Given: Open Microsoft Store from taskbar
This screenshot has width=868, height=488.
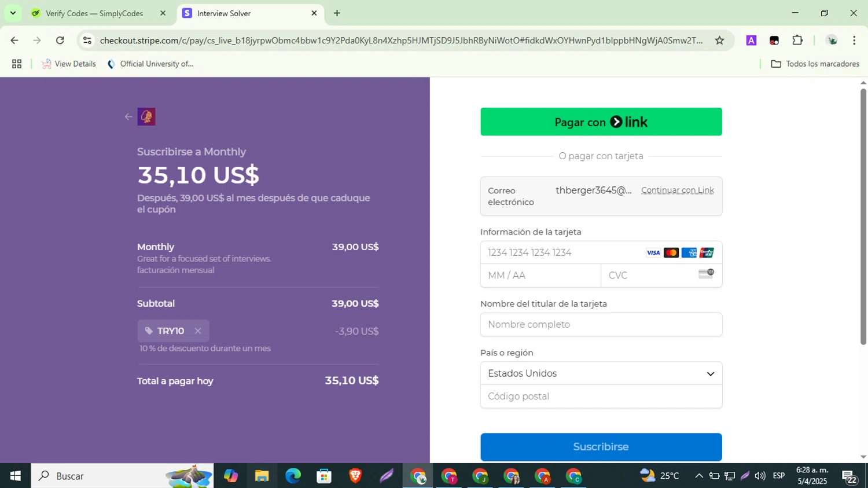Looking at the screenshot, I should (x=324, y=476).
